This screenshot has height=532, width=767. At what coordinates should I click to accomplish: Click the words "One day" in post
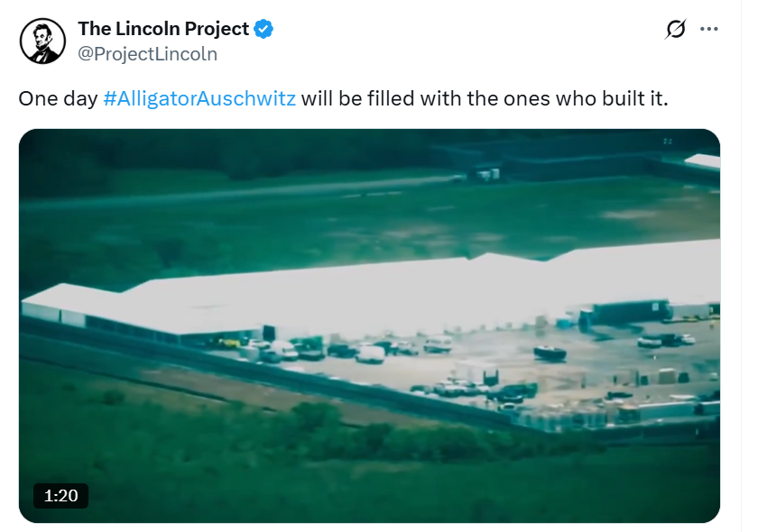coord(59,99)
